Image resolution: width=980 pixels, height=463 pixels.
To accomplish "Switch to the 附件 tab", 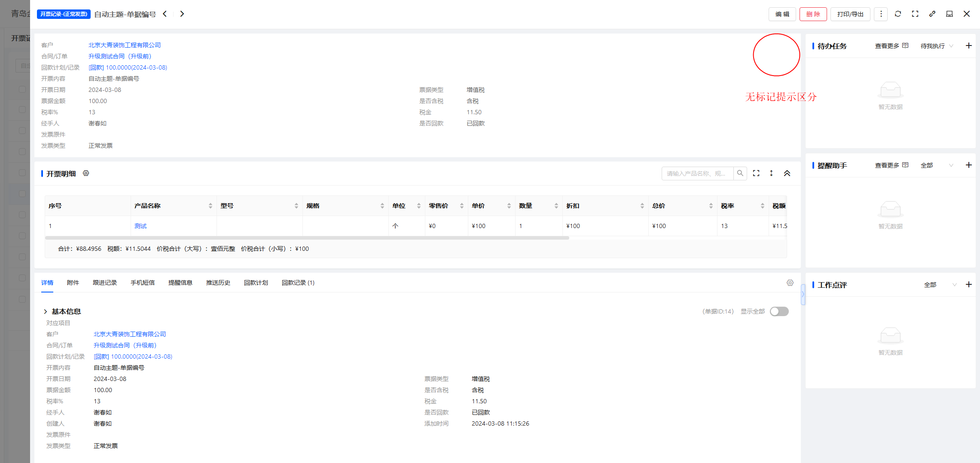I will 73,283.
